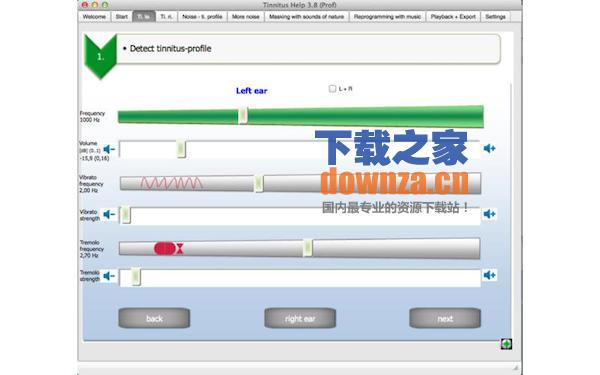
Task: Click the back button
Action: point(154,318)
